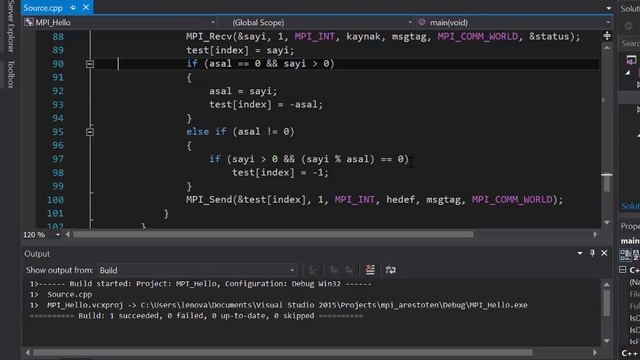Click the Output vertical scroll up arrow
This screenshot has height=360, width=640.
click(607, 284)
